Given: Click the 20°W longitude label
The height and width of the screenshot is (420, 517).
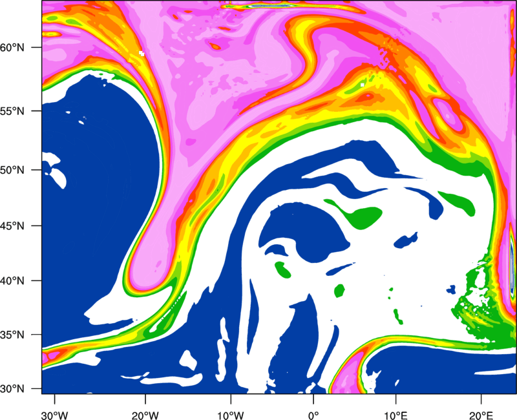Looking at the screenshot, I should point(145,415).
